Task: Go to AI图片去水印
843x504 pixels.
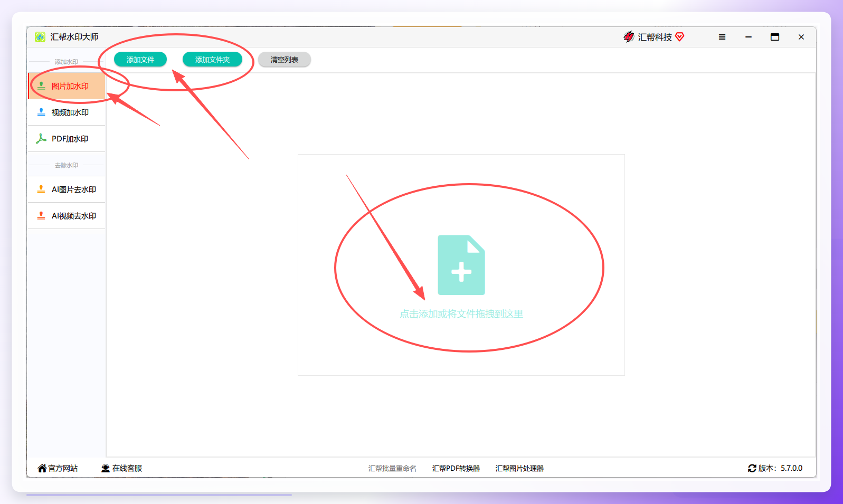Action: 67,189
